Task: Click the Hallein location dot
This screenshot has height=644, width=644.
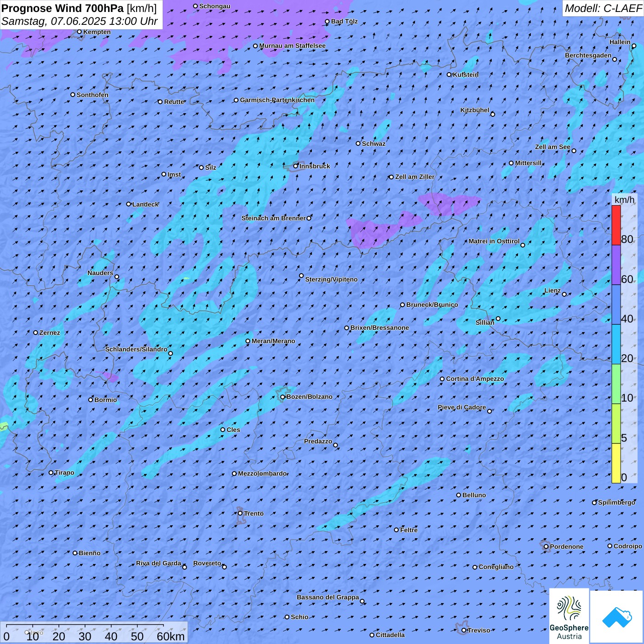Action: (634, 46)
